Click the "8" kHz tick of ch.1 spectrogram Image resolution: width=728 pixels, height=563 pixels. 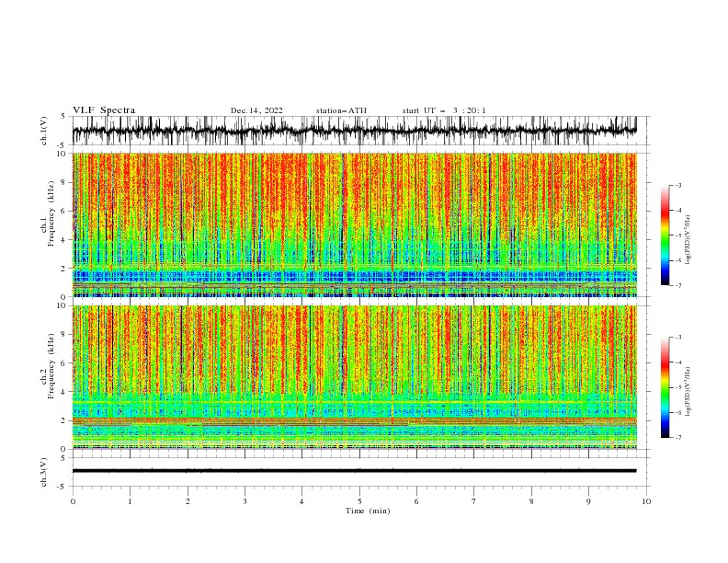[65, 182]
